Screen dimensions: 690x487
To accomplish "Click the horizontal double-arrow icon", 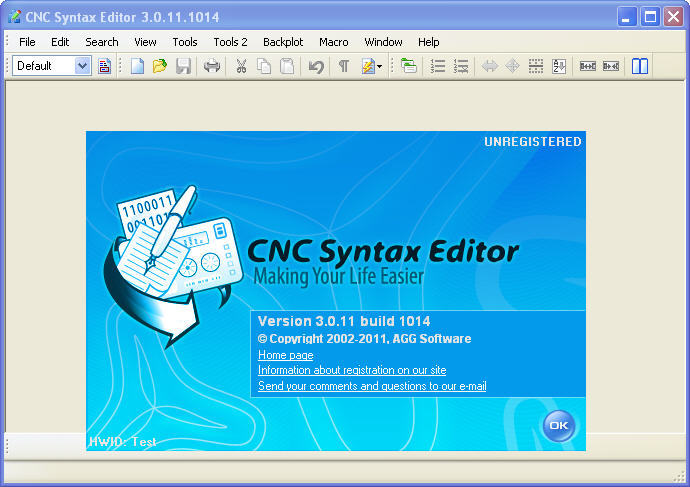I will click(x=490, y=66).
